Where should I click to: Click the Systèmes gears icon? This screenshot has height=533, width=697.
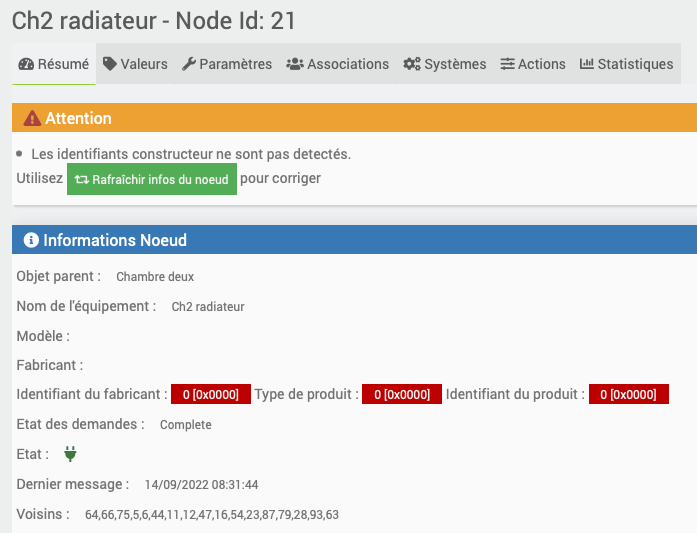412,64
